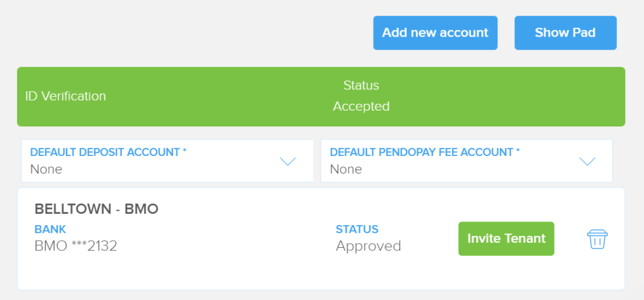Click the Approved status value
644x300 pixels.
point(369,246)
